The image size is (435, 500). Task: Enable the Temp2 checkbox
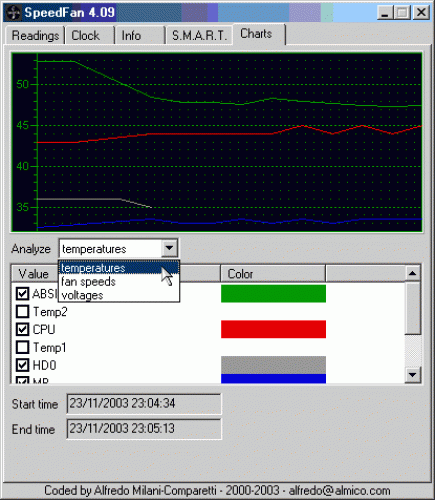(22, 312)
